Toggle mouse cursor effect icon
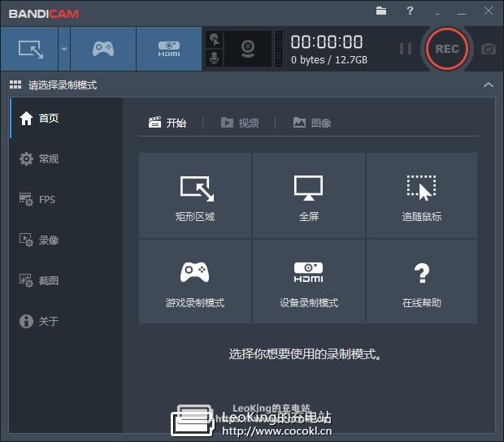Screen dimensions: 504x442 coord(215,40)
